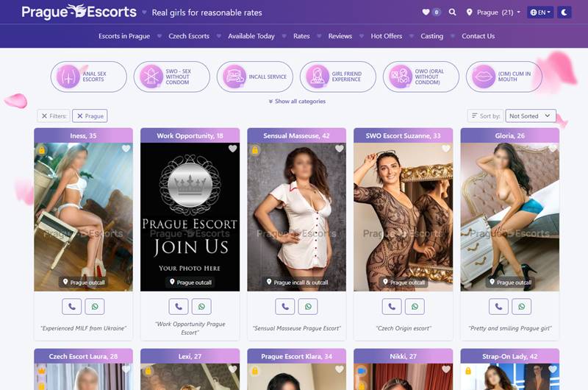This screenshot has width=588, height=390.
Task: Open the Czech Escort Laura, 28 title
Action: (x=83, y=357)
